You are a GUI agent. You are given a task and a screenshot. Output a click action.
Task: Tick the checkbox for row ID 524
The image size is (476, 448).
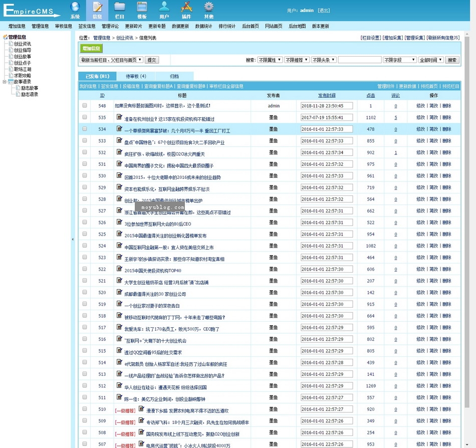[x=85, y=245]
